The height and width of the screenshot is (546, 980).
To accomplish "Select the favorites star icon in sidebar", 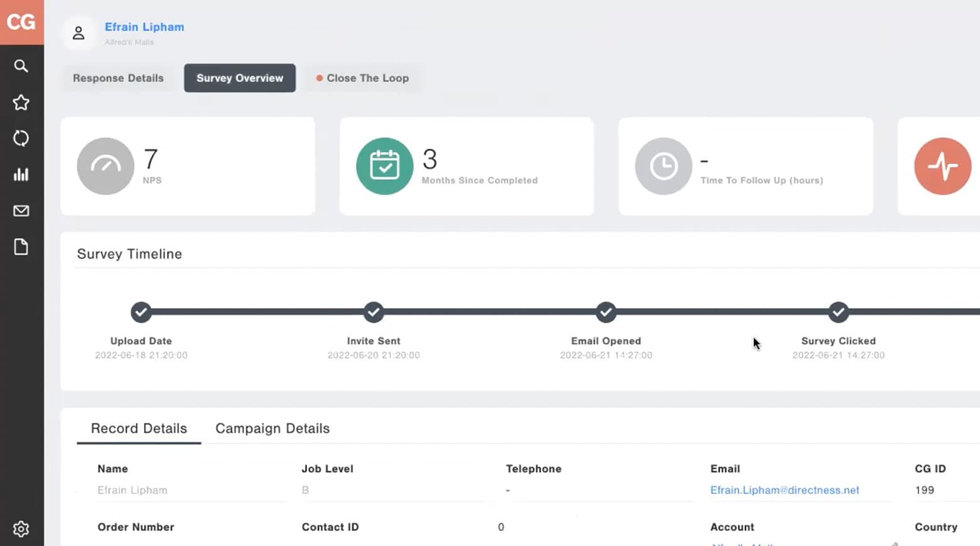I will pos(21,102).
